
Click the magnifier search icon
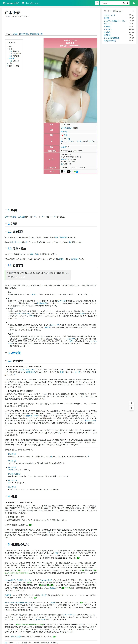pyautogui.click(x=124, y=3)
